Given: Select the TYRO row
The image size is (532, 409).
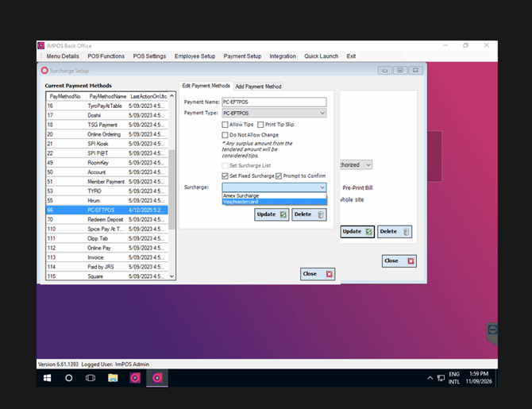Looking at the screenshot, I should (107, 191).
